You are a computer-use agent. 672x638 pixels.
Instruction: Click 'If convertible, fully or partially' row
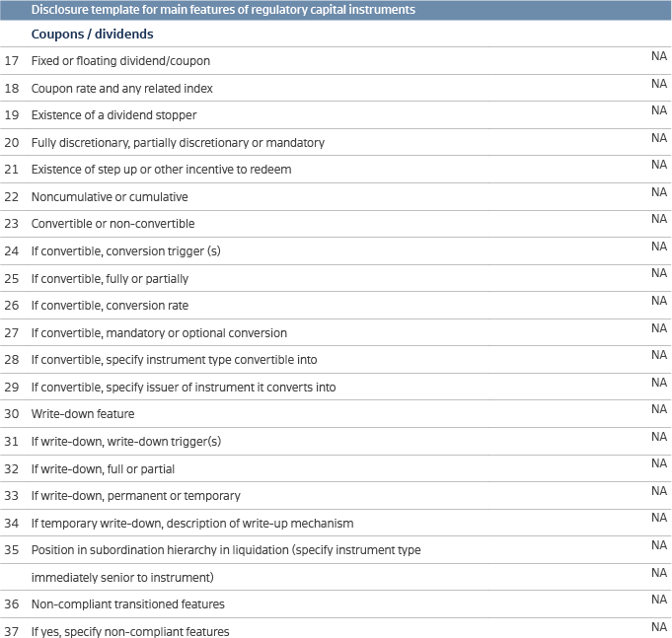[x=110, y=279]
